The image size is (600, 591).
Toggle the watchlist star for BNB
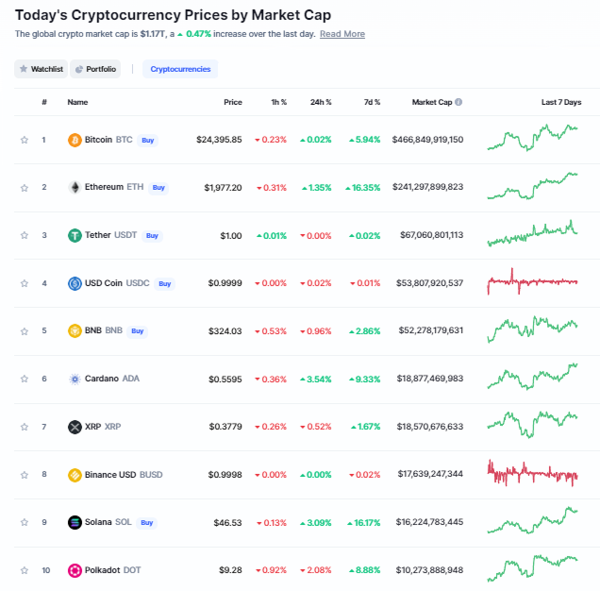tap(24, 331)
